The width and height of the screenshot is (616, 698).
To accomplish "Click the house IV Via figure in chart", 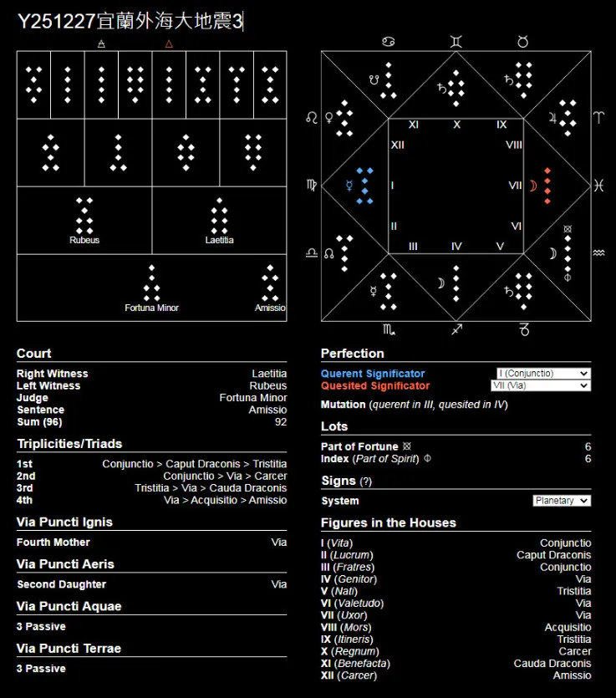I will click(456, 283).
